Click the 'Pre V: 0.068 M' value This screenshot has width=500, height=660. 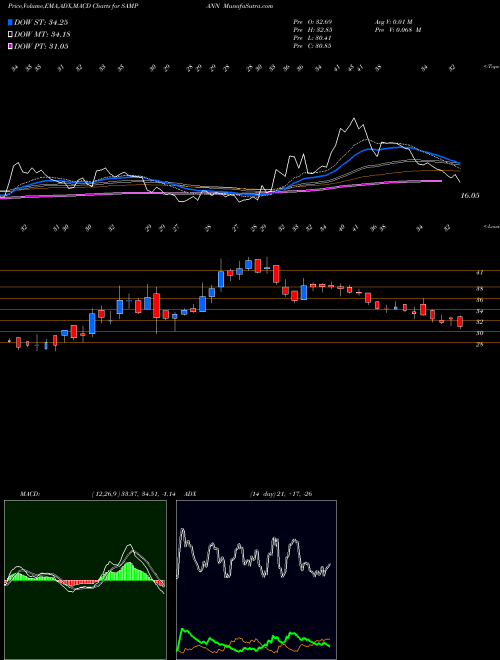tap(397, 30)
